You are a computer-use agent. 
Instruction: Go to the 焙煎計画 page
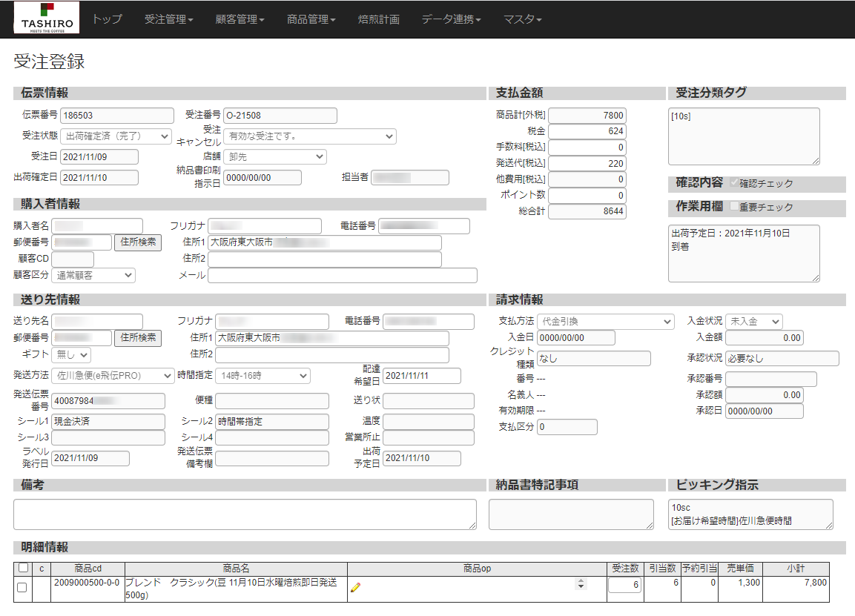tap(378, 19)
